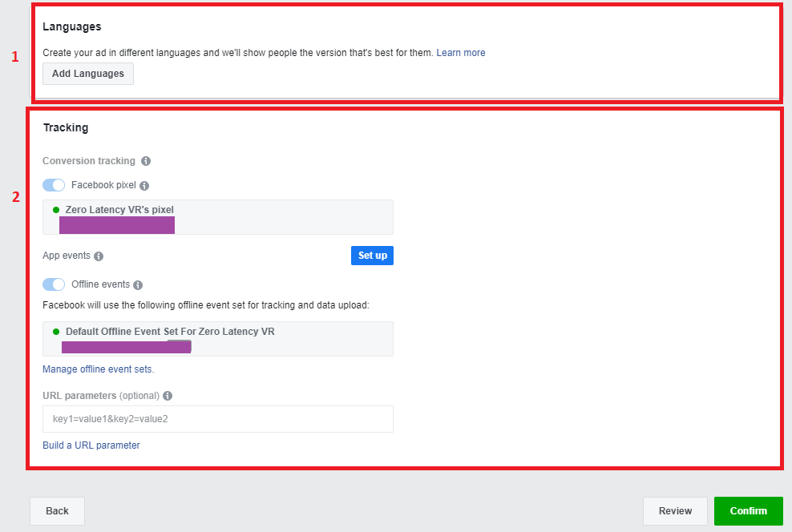This screenshot has height=532, width=792.
Task: Click the Facebook pixel info icon
Action: (144, 186)
